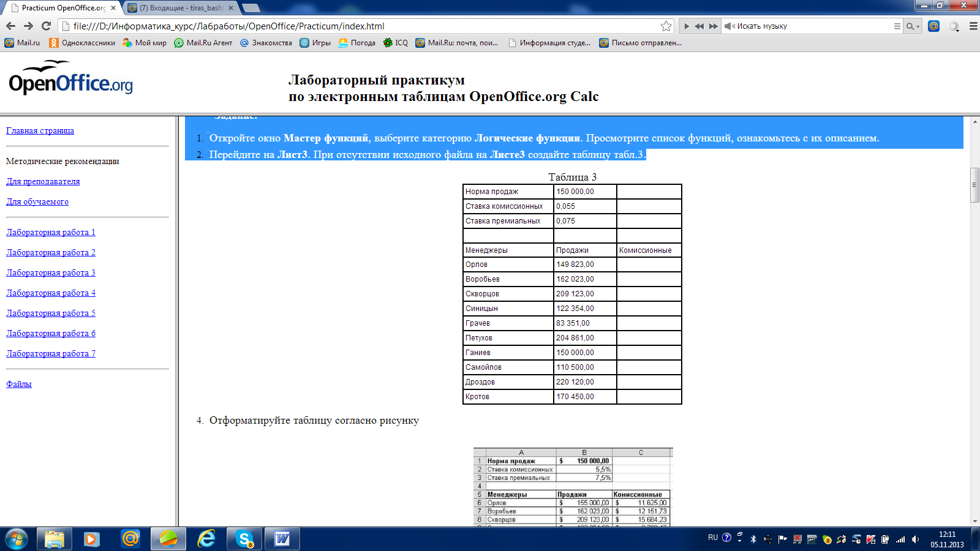The width and height of the screenshot is (980, 551).
Task: Open the Для обучаемого link
Action: coord(37,201)
